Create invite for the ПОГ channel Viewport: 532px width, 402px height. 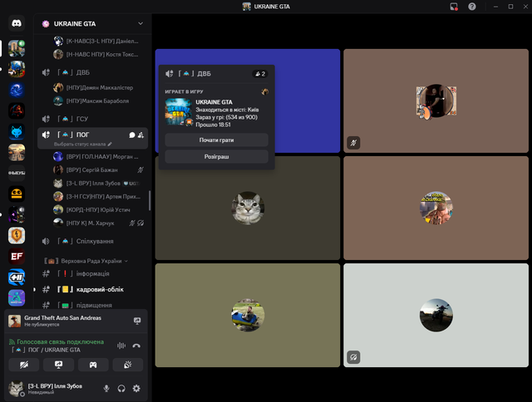click(x=140, y=135)
